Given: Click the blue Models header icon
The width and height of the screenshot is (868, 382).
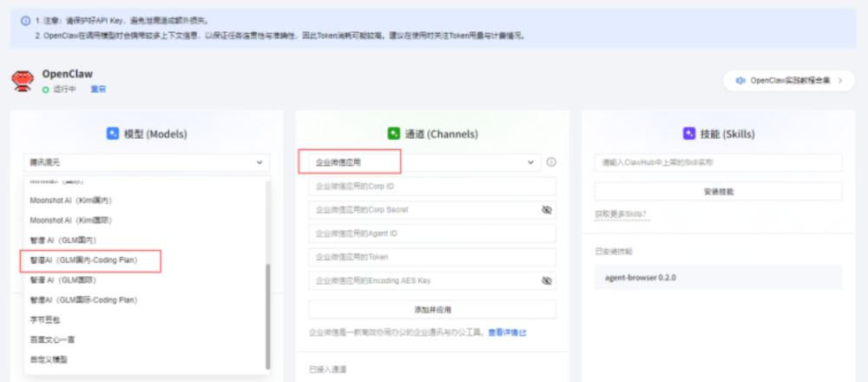Looking at the screenshot, I should (x=113, y=134).
